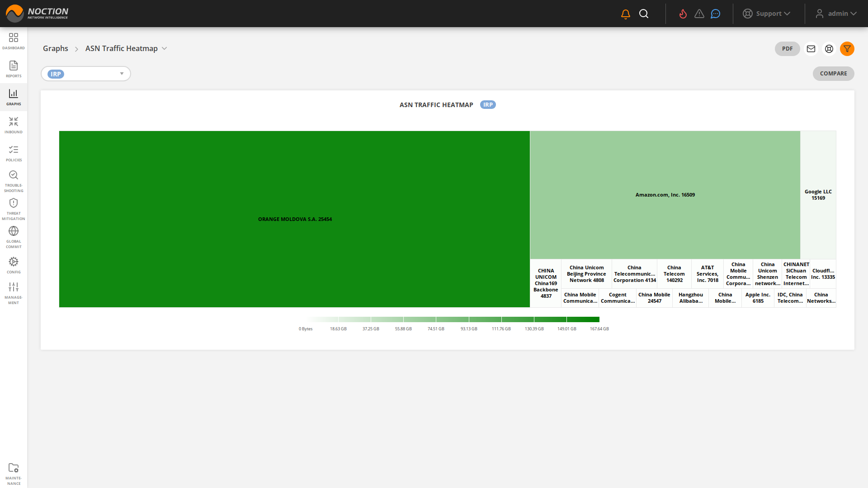Image resolution: width=868 pixels, height=488 pixels.
Task: Open the Dashboard from the sidebar
Action: point(14,40)
